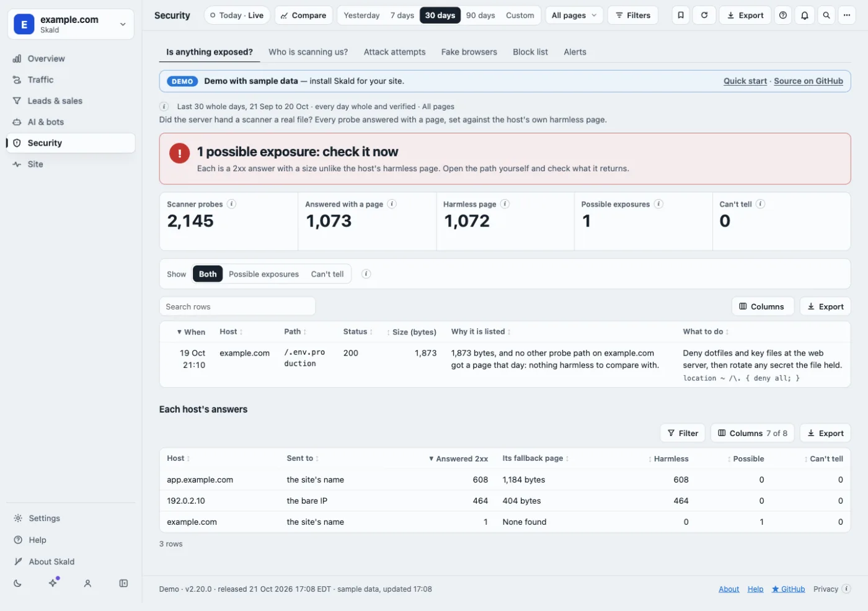Switch to Attack attempts tab
Image resolution: width=868 pixels, height=611 pixels.
coord(394,52)
